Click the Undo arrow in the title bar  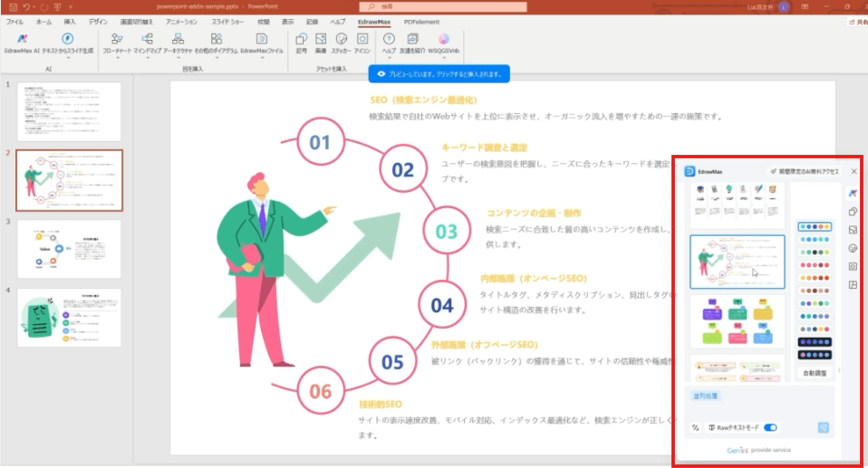[x=26, y=7]
